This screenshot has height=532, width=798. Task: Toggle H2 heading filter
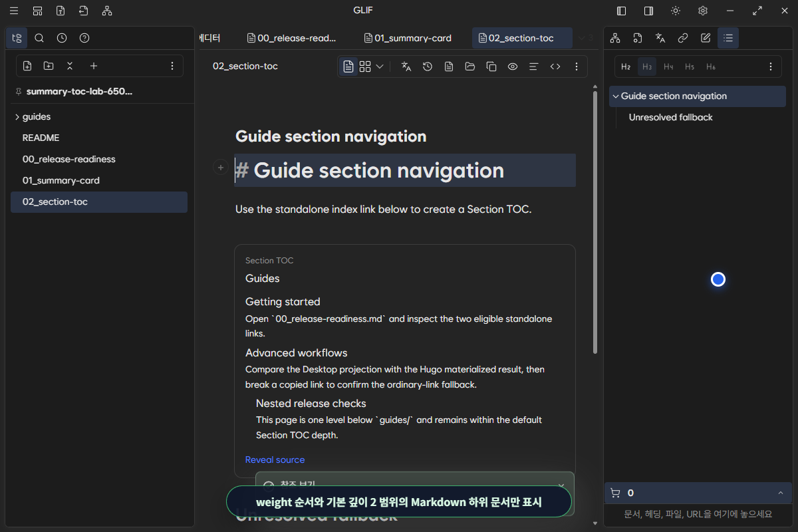(x=626, y=66)
